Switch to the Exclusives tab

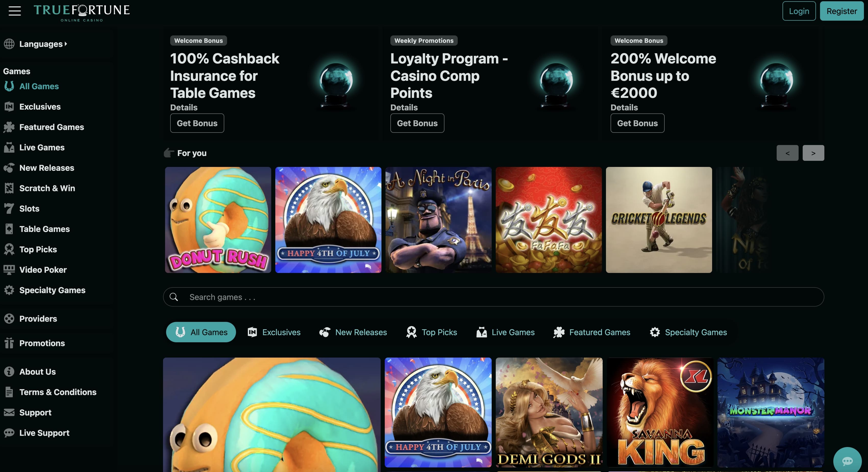click(x=274, y=332)
